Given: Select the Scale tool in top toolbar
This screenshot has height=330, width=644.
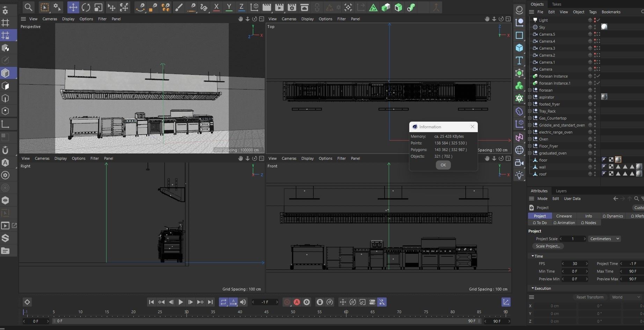Looking at the screenshot, I should (98, 7).
